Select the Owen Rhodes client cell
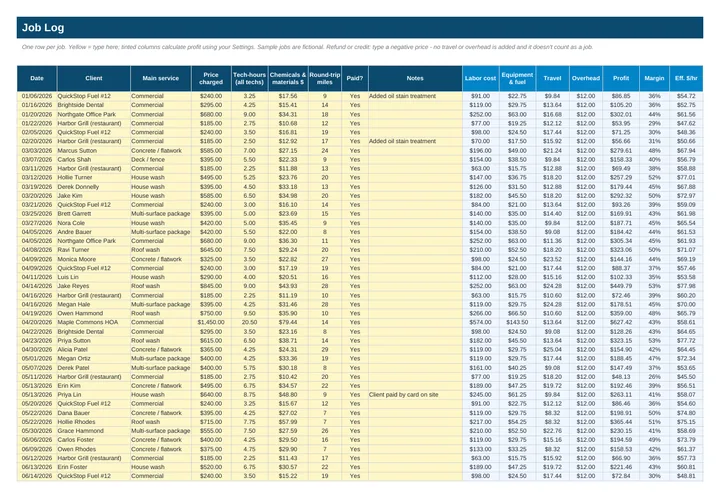720x498 pixels. click(94, 449)
